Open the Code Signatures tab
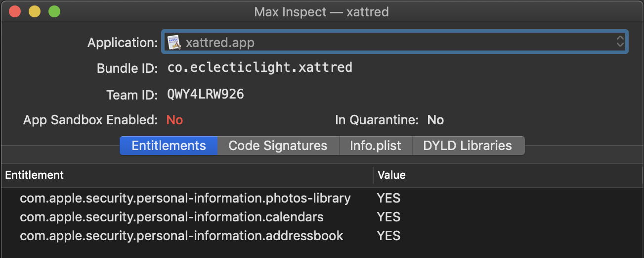 (278, 146)
